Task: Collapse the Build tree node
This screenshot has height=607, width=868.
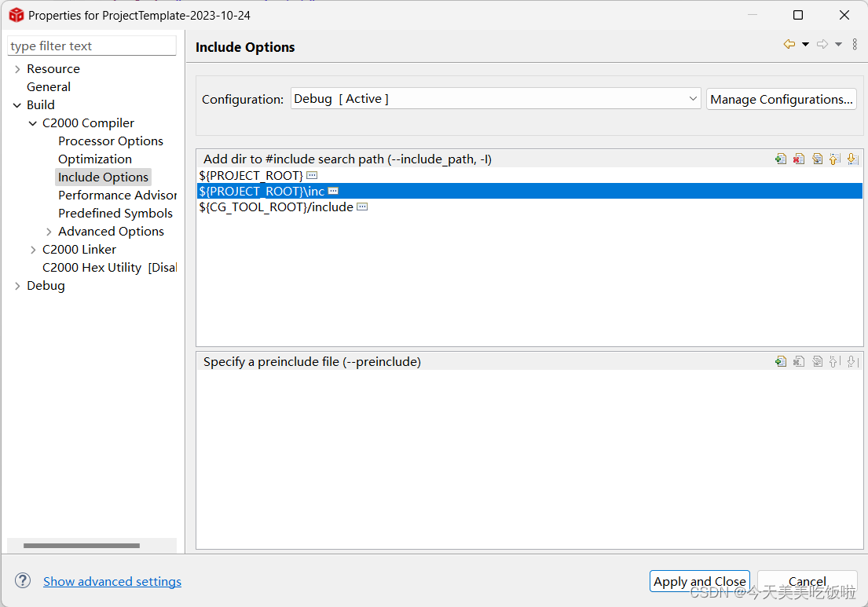Action: 17,105
